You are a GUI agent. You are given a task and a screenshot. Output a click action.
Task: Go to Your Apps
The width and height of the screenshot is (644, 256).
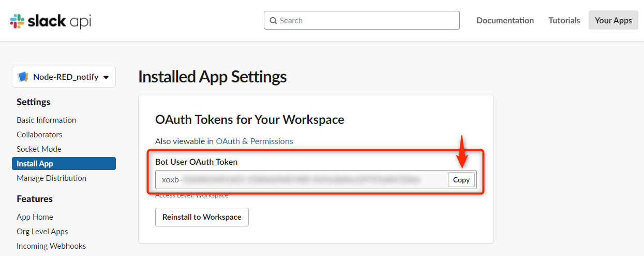coord(613,20)
